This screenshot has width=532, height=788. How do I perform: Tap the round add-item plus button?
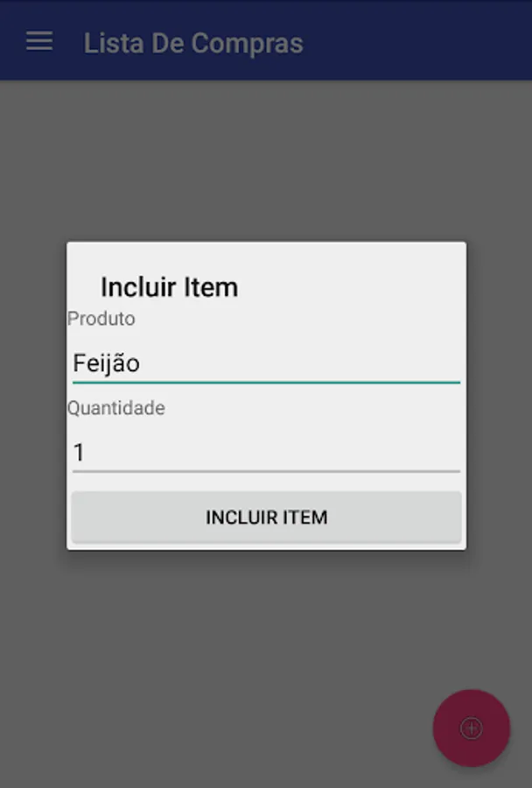(472, 728)
